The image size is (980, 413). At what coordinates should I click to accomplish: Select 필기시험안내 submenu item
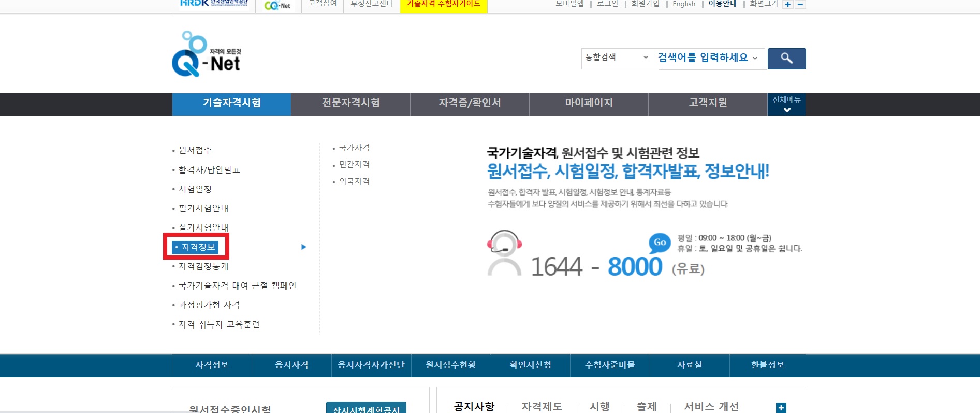pos(203,208)
